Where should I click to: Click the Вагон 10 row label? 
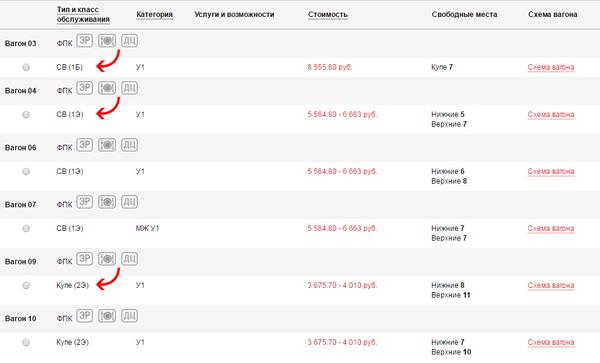pos(21,319)
